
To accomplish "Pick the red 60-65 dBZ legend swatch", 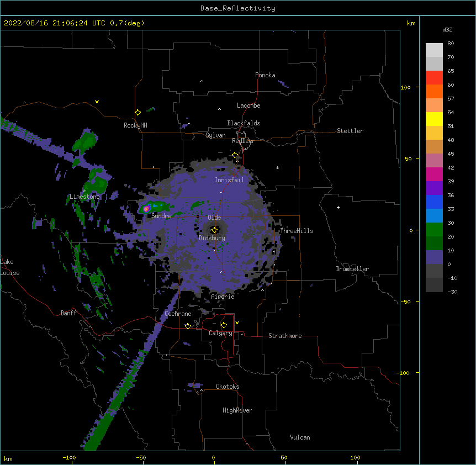I will pos(434,78).
